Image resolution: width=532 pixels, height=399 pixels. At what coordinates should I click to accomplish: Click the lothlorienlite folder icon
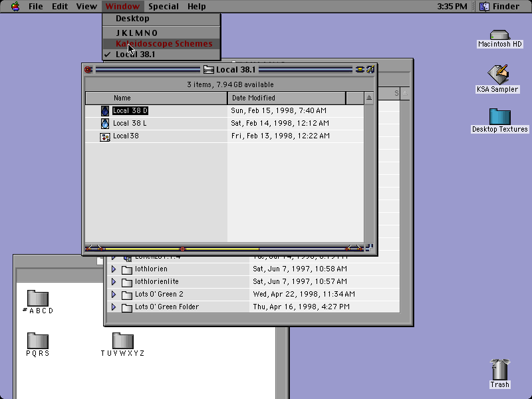(x=127, y=282)
